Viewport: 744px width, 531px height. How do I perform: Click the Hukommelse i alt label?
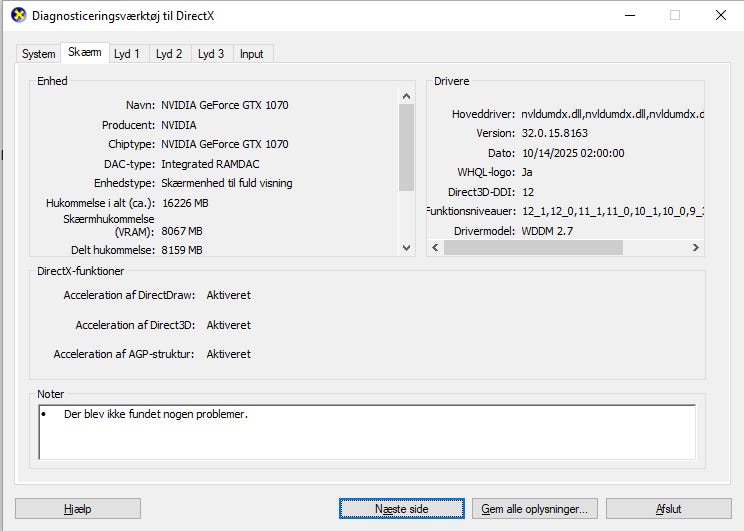tap(101, 203)
